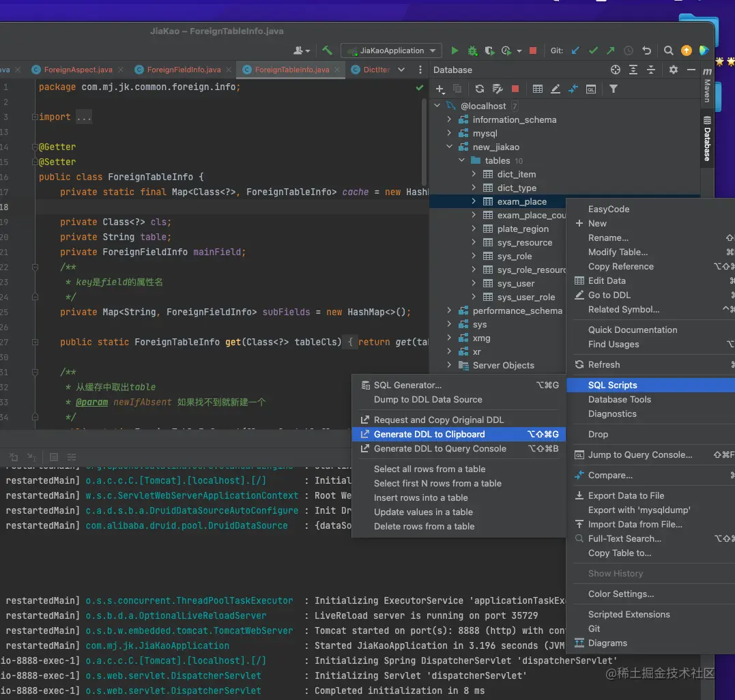Expand the mysql schema node
Image resolution: width=735 pixels, height=700 pixels.
point(449,133)
